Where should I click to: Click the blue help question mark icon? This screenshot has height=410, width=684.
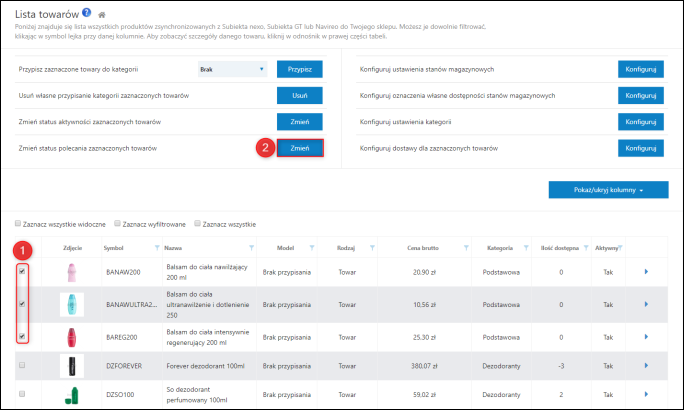click(86, 12)
